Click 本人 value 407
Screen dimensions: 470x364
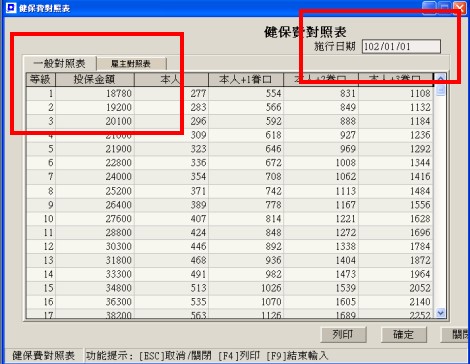pos(171,219)
